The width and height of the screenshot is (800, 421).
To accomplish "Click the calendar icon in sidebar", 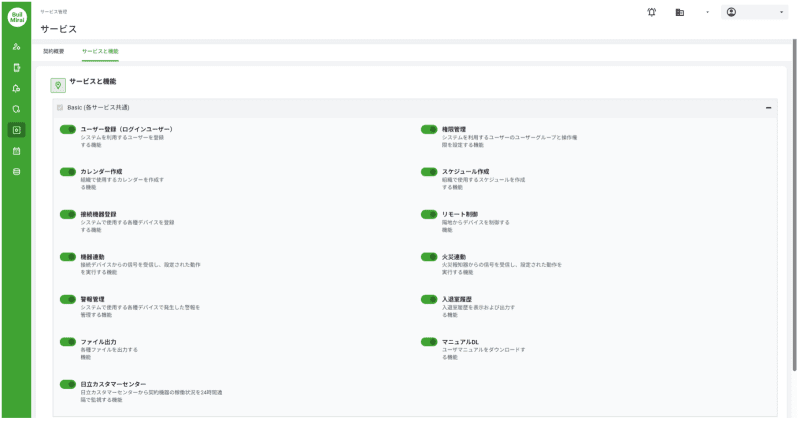I will 16,151.
